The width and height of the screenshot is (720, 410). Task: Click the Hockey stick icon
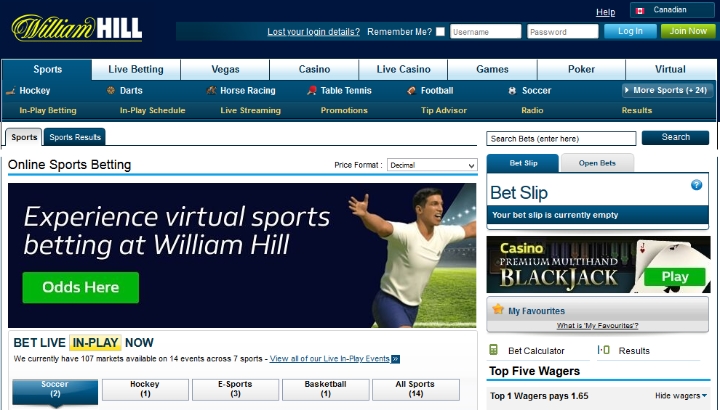tap(11, 91)
